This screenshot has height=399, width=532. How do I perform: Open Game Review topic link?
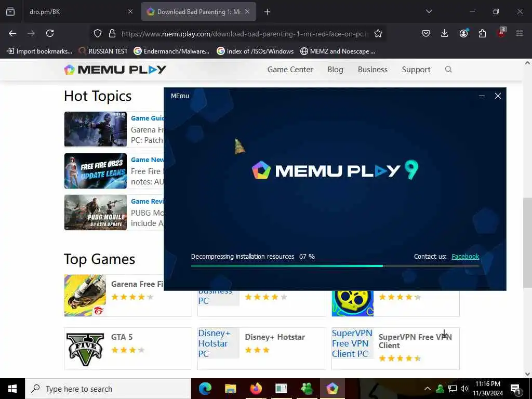147,202
